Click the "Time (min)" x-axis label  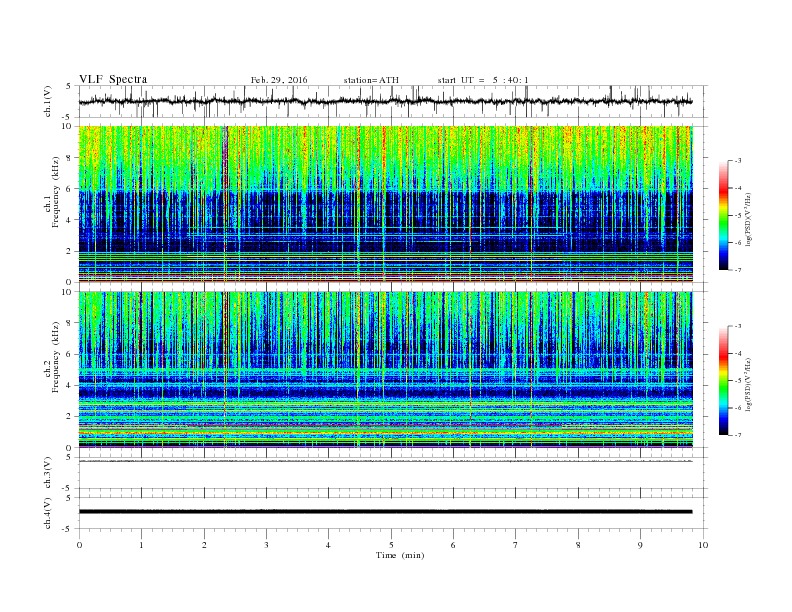pos(400,555)
